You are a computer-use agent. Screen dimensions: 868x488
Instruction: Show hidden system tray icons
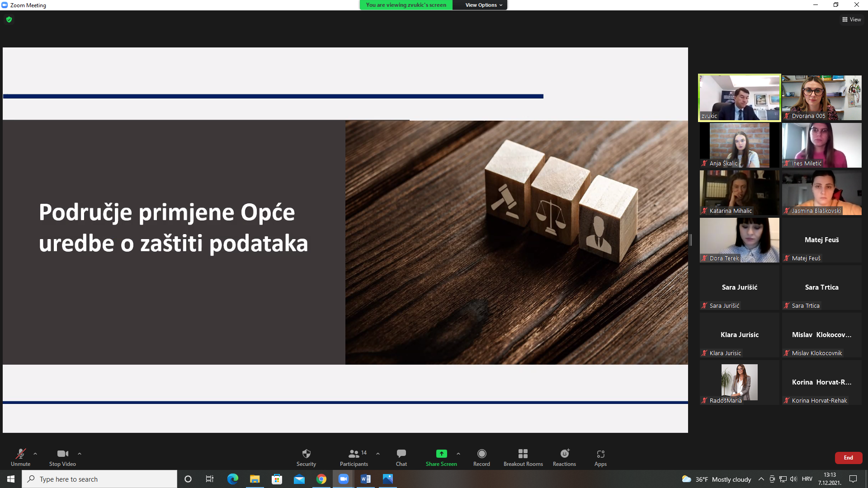tap(761, 479)
